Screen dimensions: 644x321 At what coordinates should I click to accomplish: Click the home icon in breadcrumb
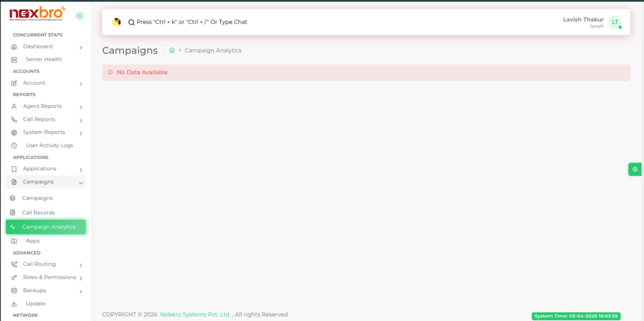point(172,50)
